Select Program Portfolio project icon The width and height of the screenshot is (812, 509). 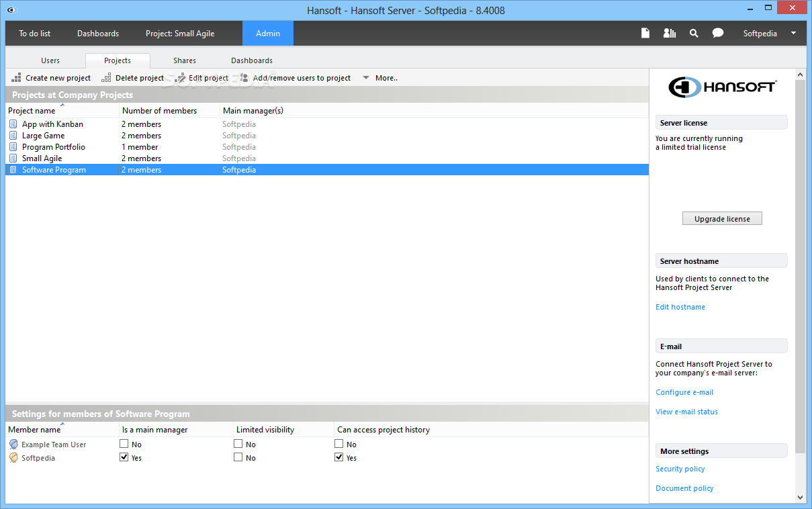coord(13,147)
